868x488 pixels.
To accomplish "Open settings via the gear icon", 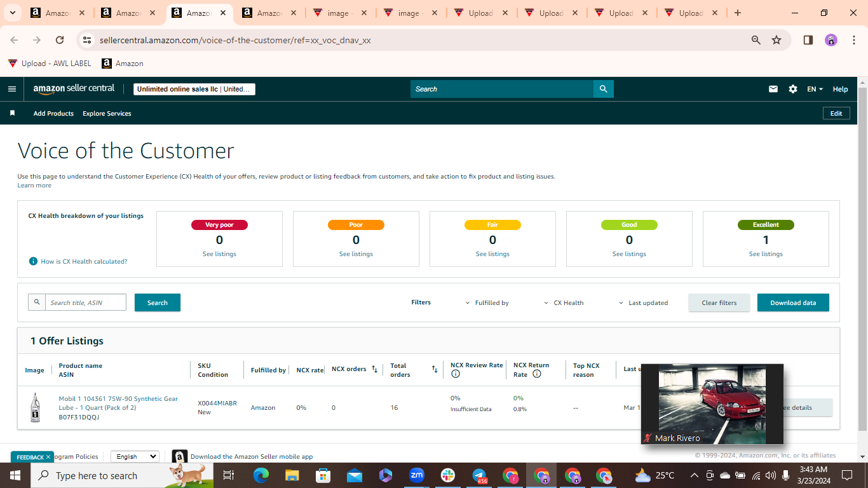I will pos(793,89).
